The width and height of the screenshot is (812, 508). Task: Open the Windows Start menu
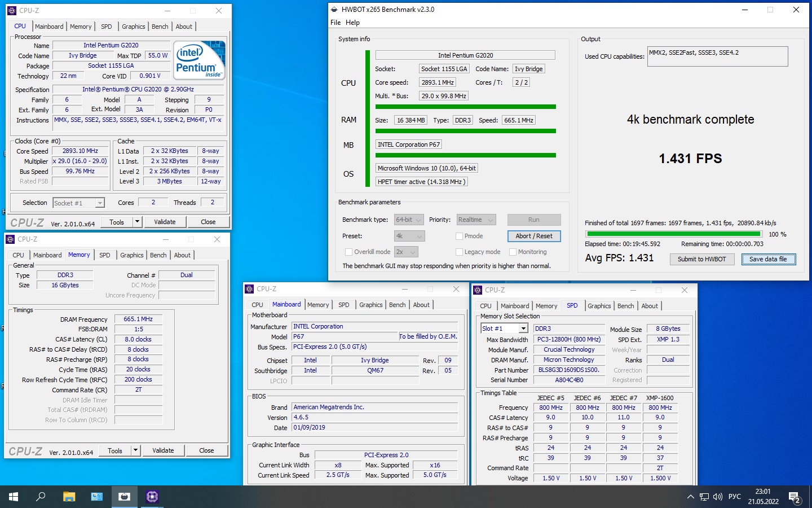[14, 497]
